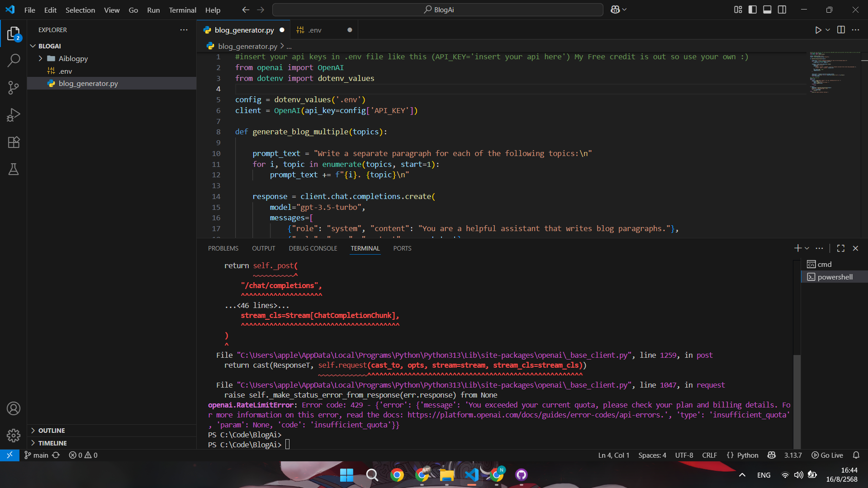Click the Copilot chat icon in title bar

pos(615,9)
